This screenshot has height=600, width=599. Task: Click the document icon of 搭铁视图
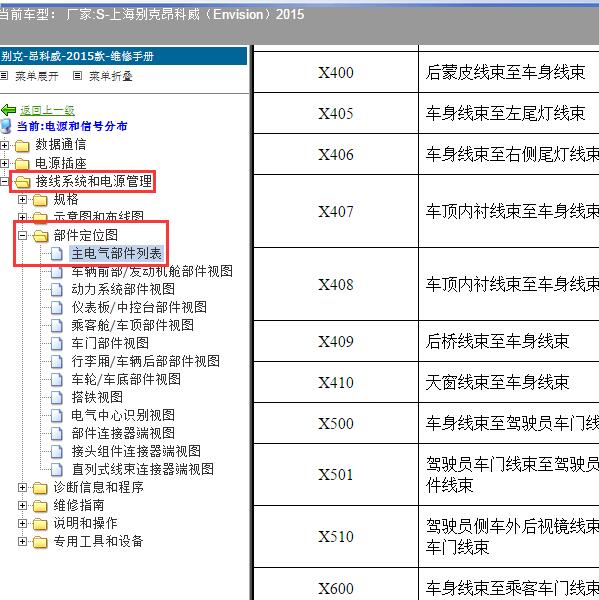(x=57, y=397)
